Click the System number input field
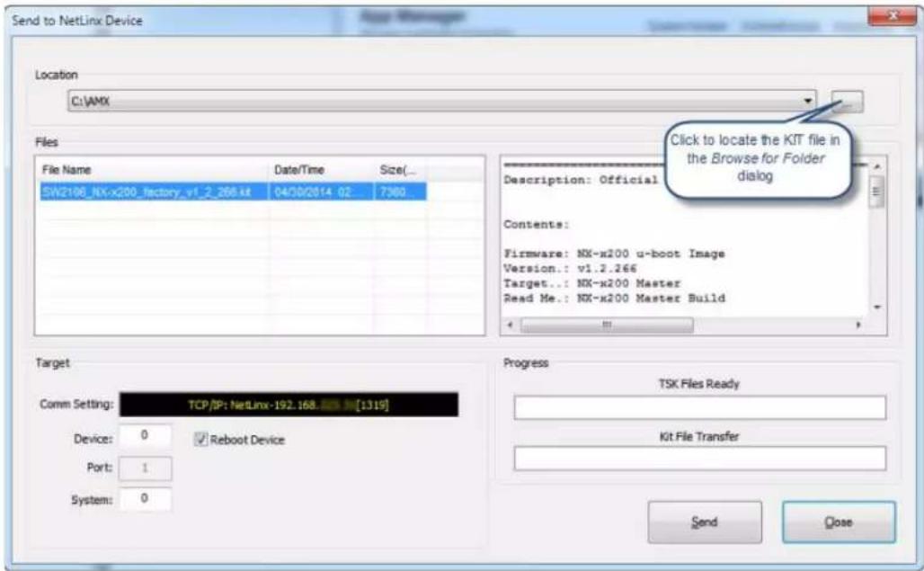 pyautogui.click(x=145, y=500)
